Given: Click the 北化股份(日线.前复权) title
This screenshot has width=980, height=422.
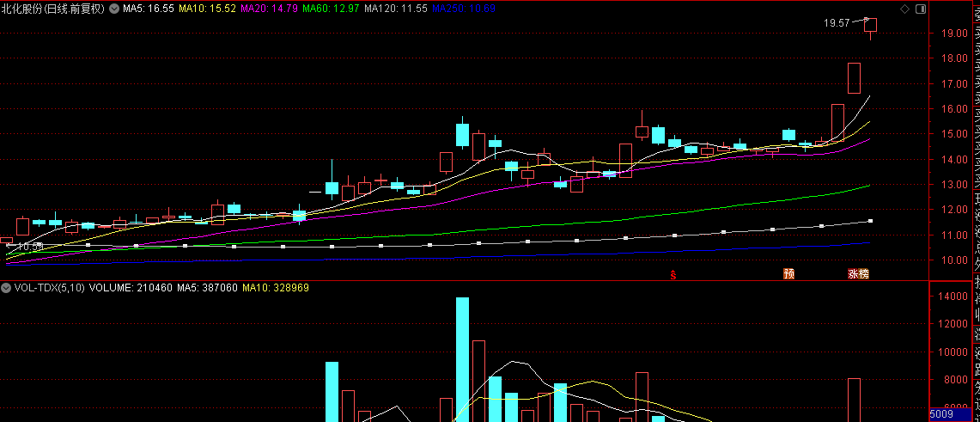Looking at the screenshot, I should (x=54, y=9).
